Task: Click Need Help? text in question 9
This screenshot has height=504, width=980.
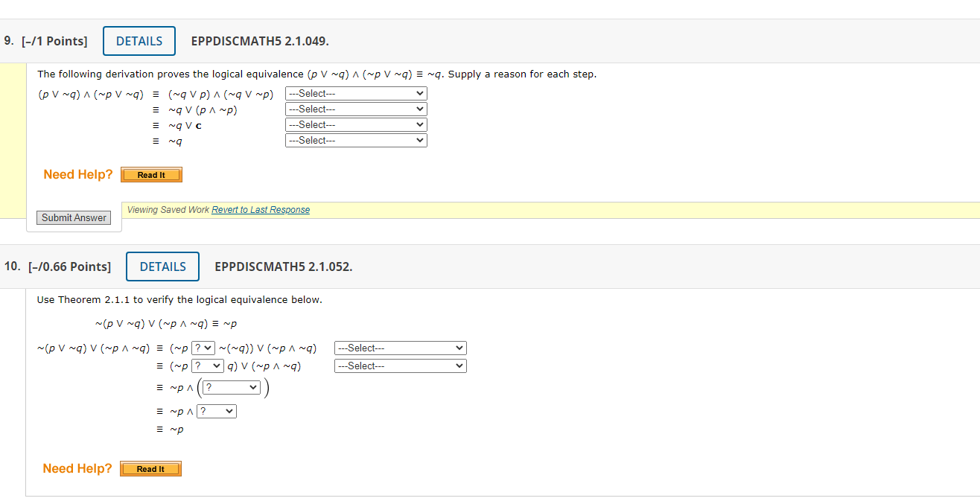Action: (78, 174)
